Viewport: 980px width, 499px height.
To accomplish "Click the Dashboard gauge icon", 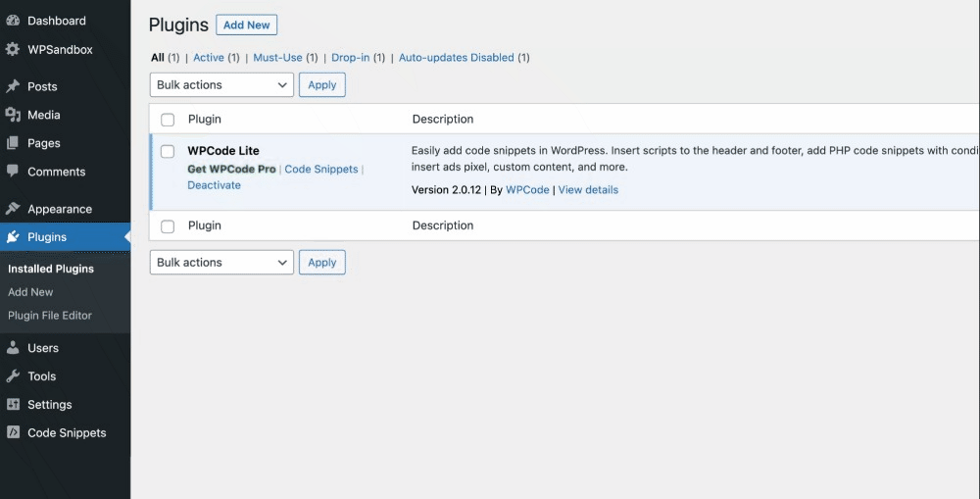I will tap(13, 21).
